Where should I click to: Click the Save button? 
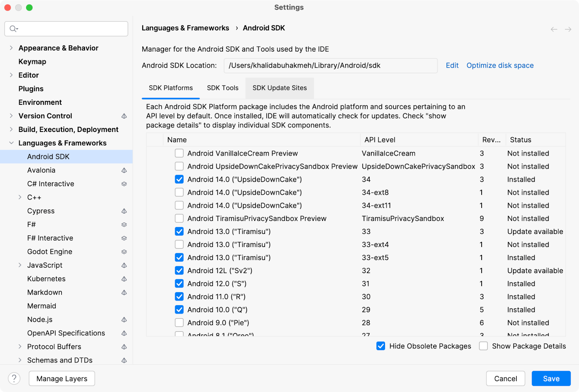(551, 379)
